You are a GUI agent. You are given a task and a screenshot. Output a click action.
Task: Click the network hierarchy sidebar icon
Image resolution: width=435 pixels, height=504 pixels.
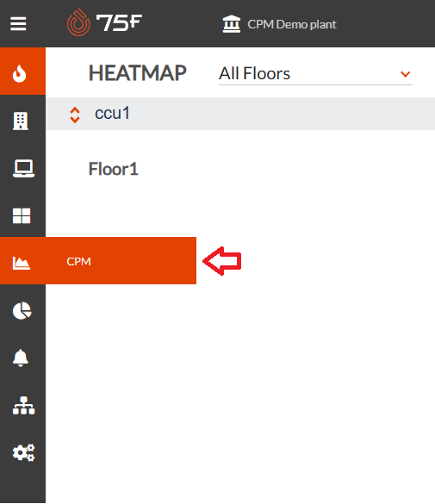point(23,405)
